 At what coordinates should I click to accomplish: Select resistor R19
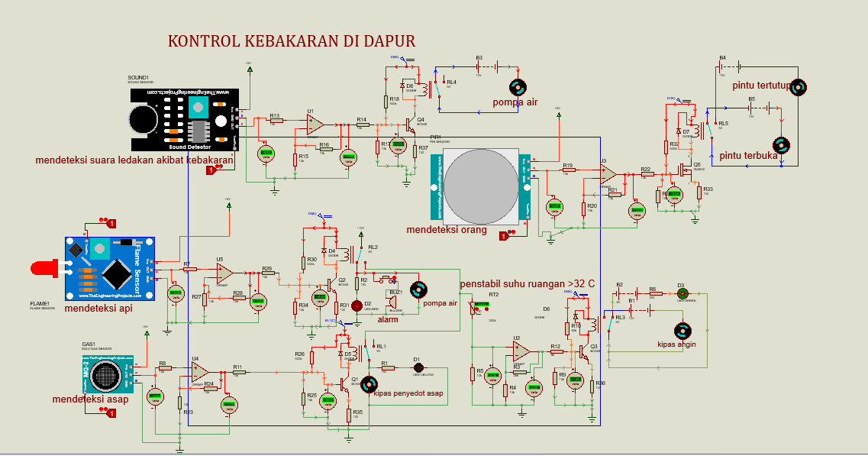tap(569, 170)
